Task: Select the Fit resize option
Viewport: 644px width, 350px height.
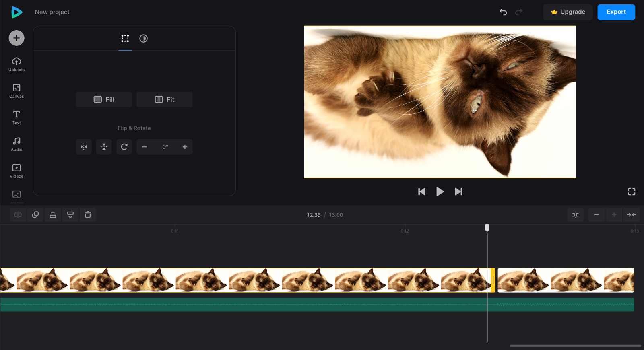Action: pos(165,99)
